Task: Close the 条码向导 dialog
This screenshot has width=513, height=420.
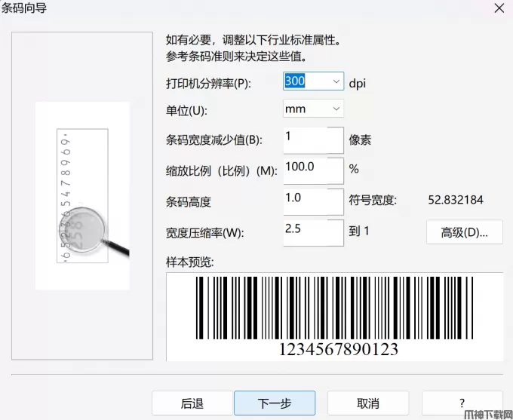Action: coord(499,8)
